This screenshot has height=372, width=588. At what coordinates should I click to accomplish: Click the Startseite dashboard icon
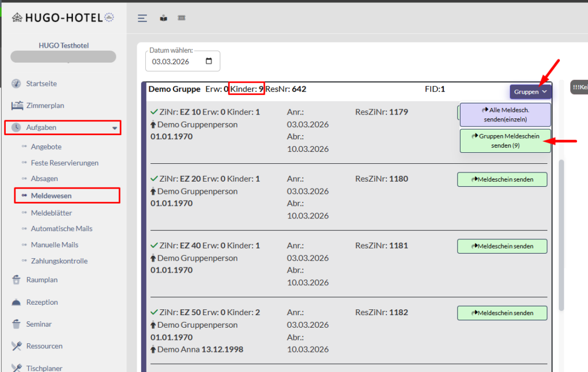[16, 83]
